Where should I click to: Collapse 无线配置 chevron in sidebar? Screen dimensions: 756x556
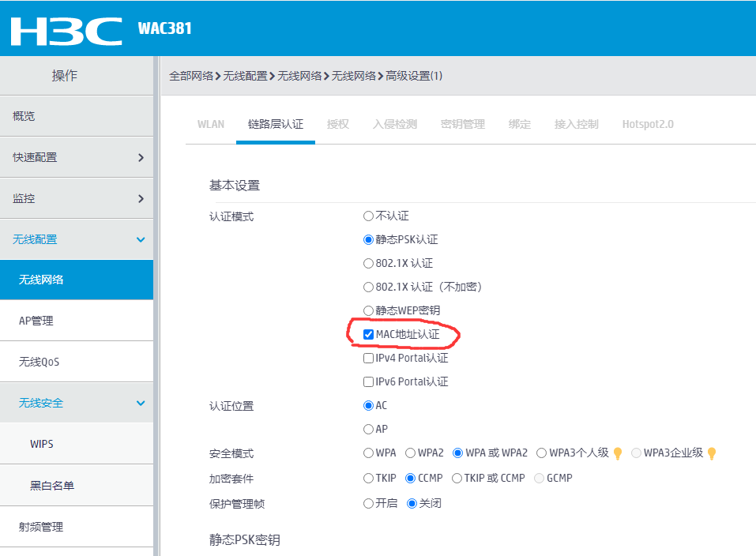click(x=141, y=239)
